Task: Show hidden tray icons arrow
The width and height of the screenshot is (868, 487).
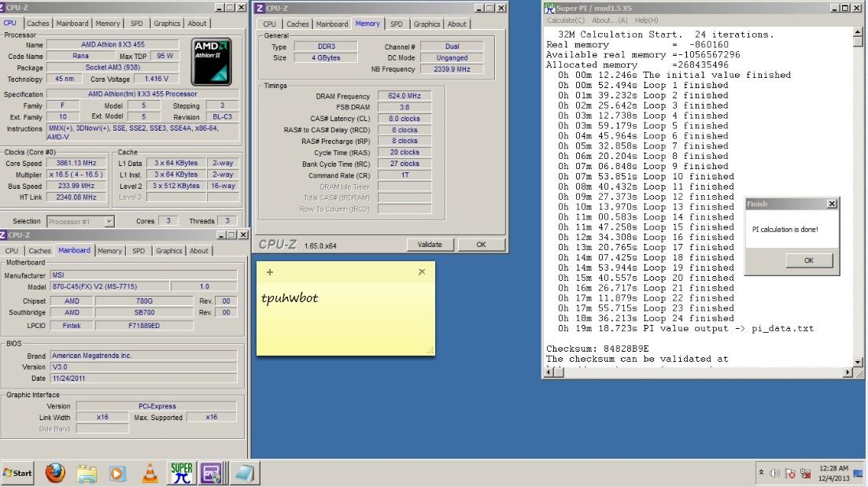Action: (761, 473)
